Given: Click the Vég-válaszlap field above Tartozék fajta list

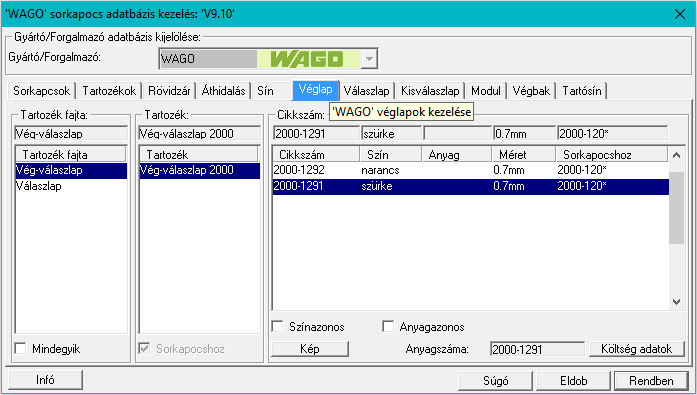Looking at the screenshot, I should (71, 134).
